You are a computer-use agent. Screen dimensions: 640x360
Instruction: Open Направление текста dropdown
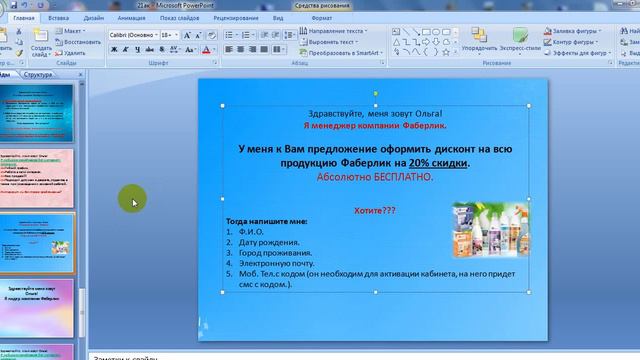(333, 31)
